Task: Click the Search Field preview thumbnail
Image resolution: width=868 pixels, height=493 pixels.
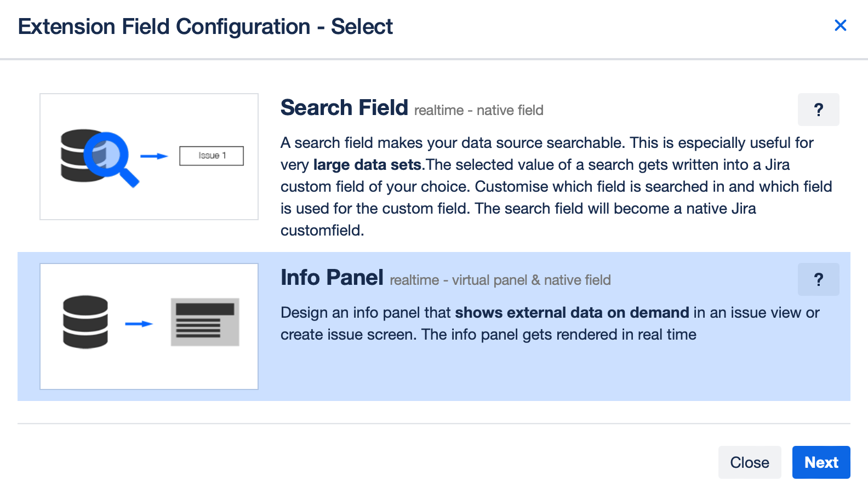Action: click(x=149, y=156)
